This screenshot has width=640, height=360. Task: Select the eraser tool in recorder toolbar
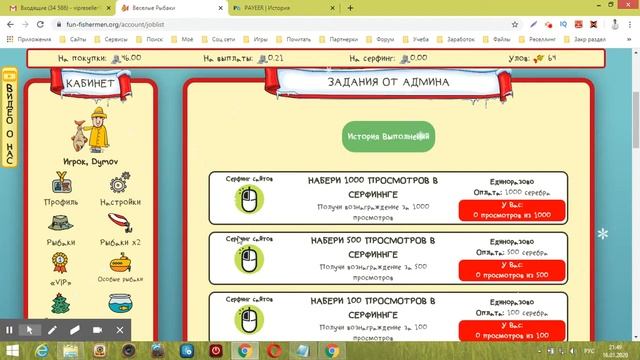click(75, 330)
